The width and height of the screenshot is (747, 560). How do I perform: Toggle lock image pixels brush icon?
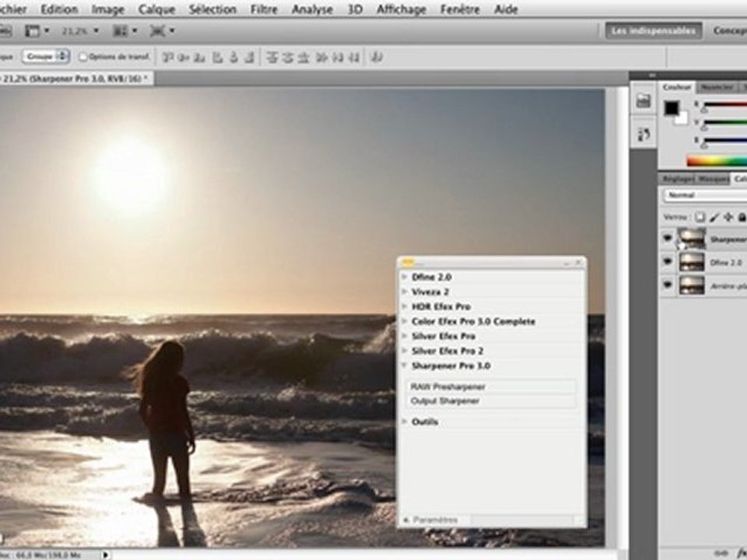714,217
